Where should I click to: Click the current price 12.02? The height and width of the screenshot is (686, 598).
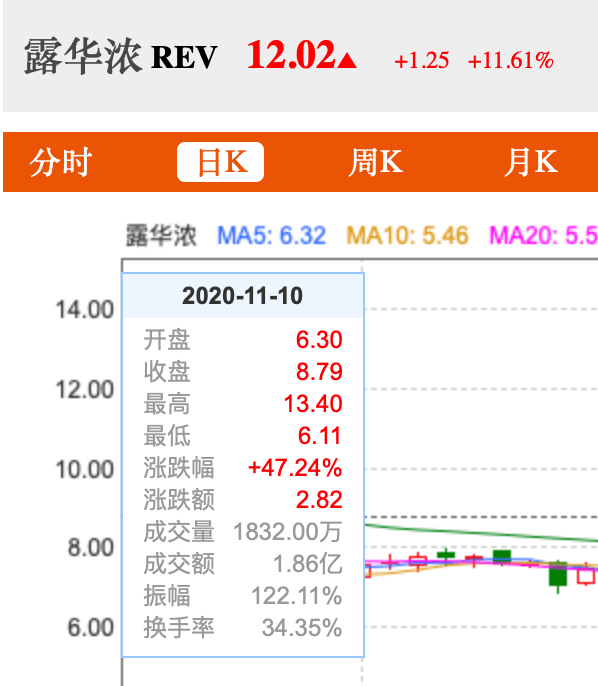tap(291, 55)
